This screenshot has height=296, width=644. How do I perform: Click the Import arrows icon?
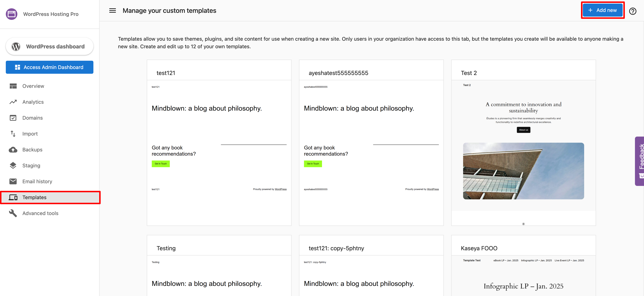pos(13,134)
